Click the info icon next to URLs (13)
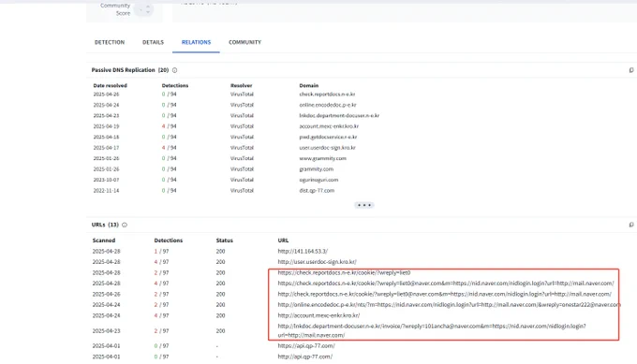The image size is (637, 364). pyautogui.click(x=125, y=225)
